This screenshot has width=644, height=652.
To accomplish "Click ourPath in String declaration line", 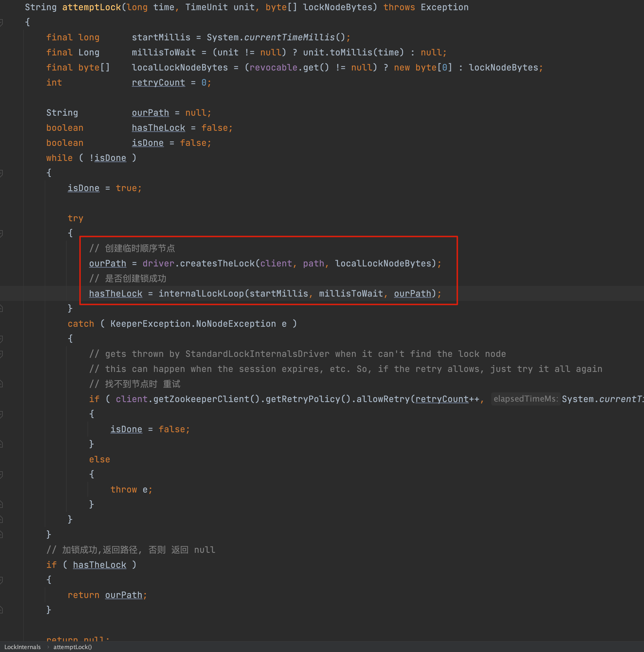I will point(150,113).
